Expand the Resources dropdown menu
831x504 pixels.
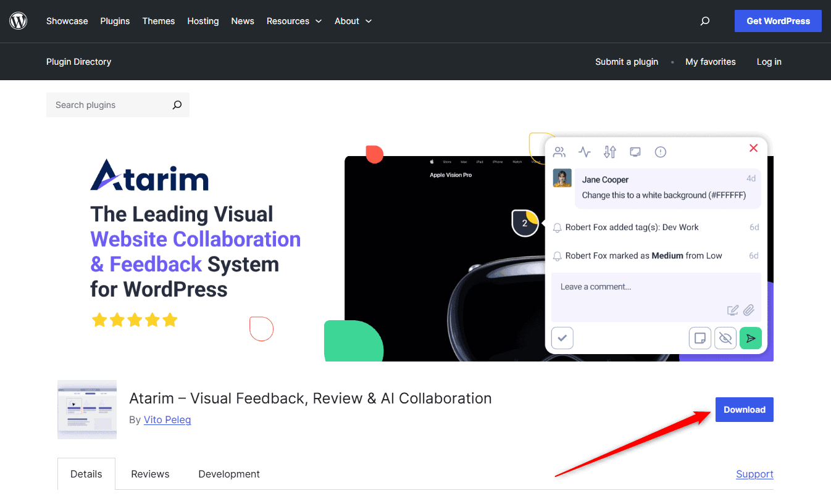tap(294, 21)
